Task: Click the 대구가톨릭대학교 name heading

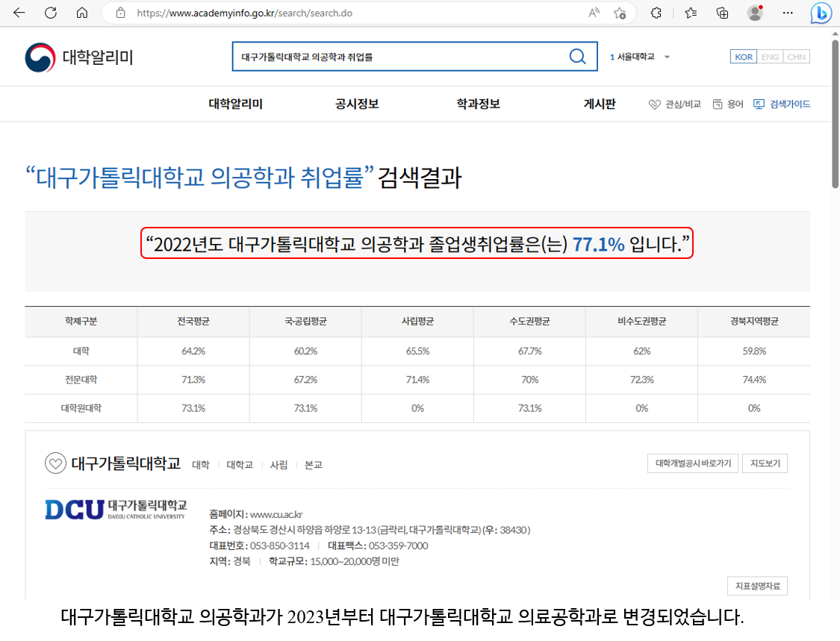Action: (126, 463)
